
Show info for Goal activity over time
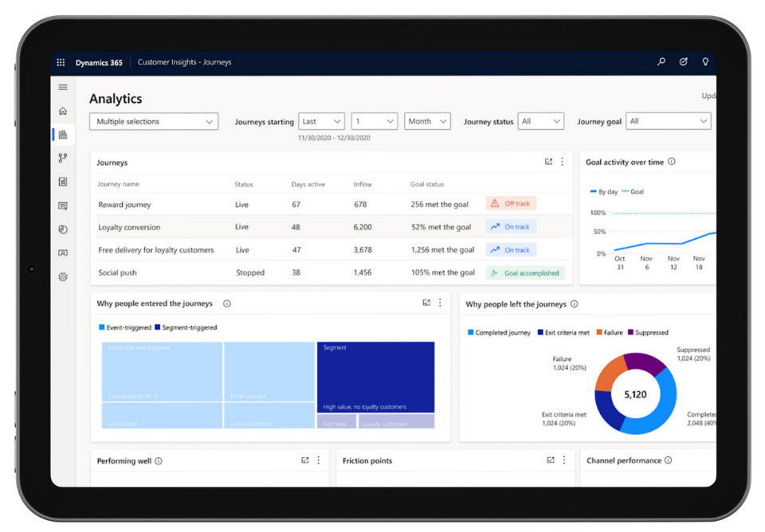point(672,162)
